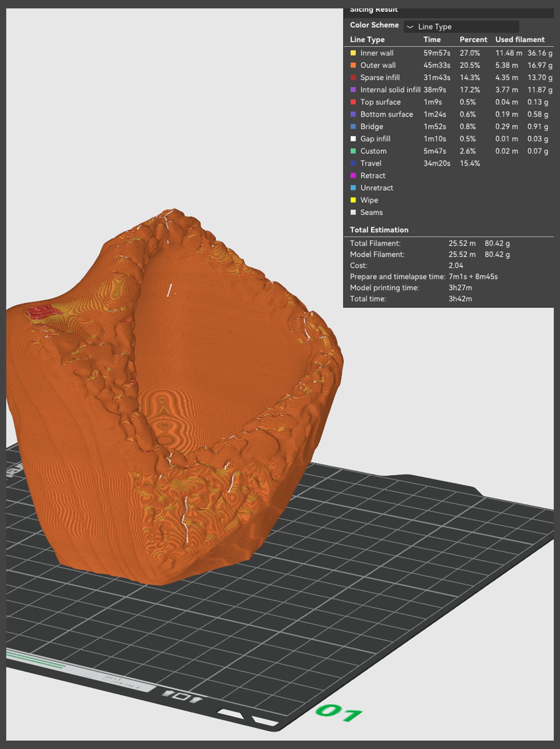Click the Inner wall label

point(377,53)
